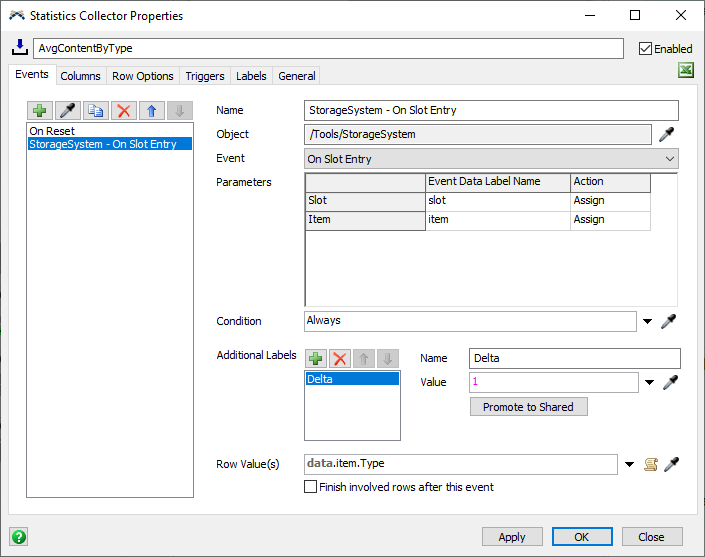Viewport: 705px width, 557px height.
Task: Click the Excel export icon
Action: 686,70
